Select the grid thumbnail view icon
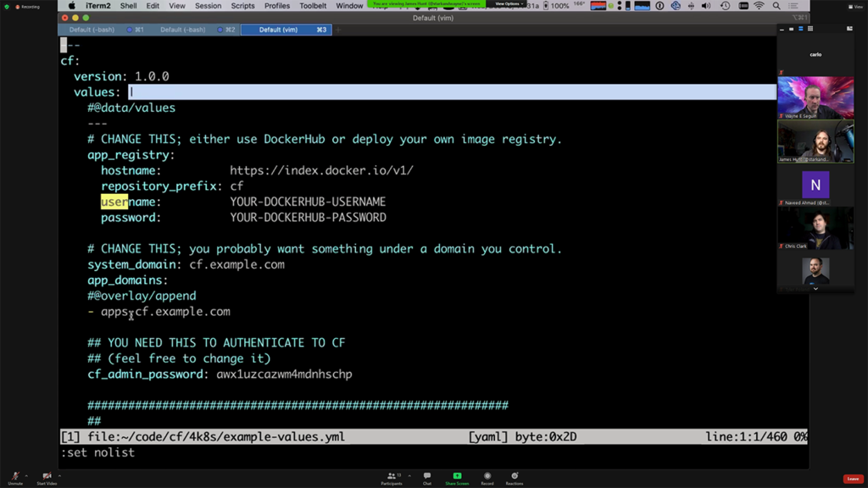868x488 pixels. 810,29
